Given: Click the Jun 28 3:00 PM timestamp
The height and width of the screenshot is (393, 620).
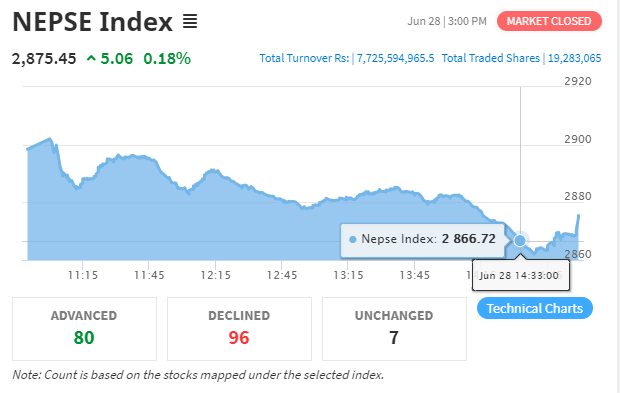Looking at the screenshot, I should tap(447, 21).
